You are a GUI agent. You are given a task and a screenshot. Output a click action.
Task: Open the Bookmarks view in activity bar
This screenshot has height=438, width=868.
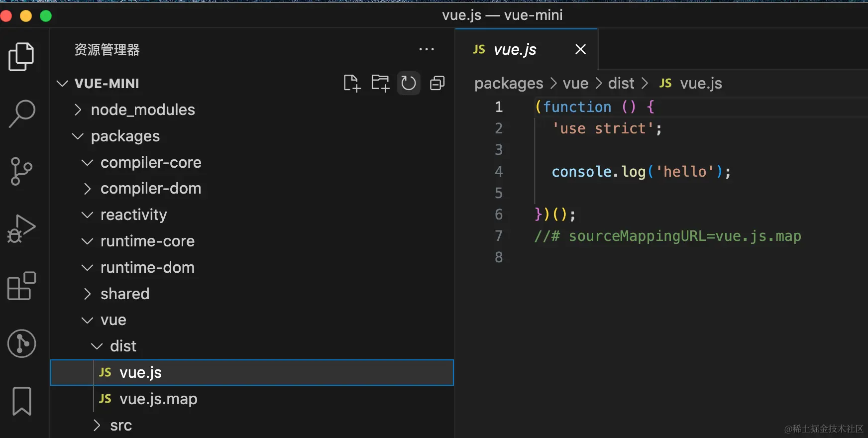coord(22,401)
